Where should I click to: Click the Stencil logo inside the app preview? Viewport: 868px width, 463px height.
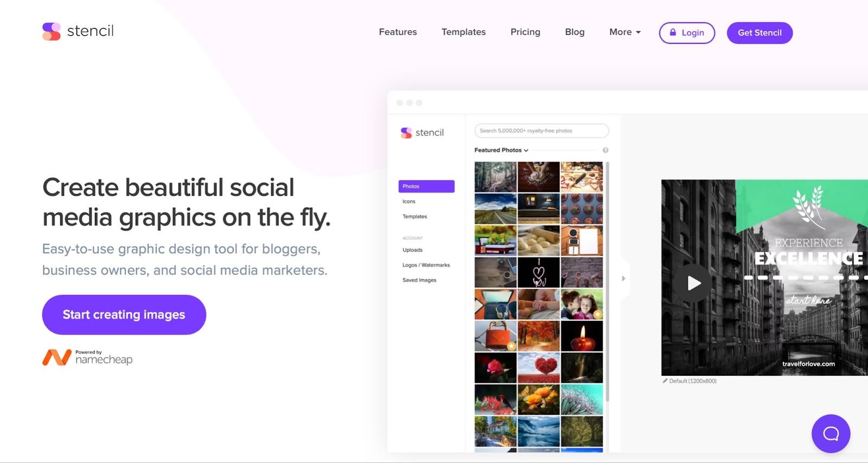click(422, 132)
